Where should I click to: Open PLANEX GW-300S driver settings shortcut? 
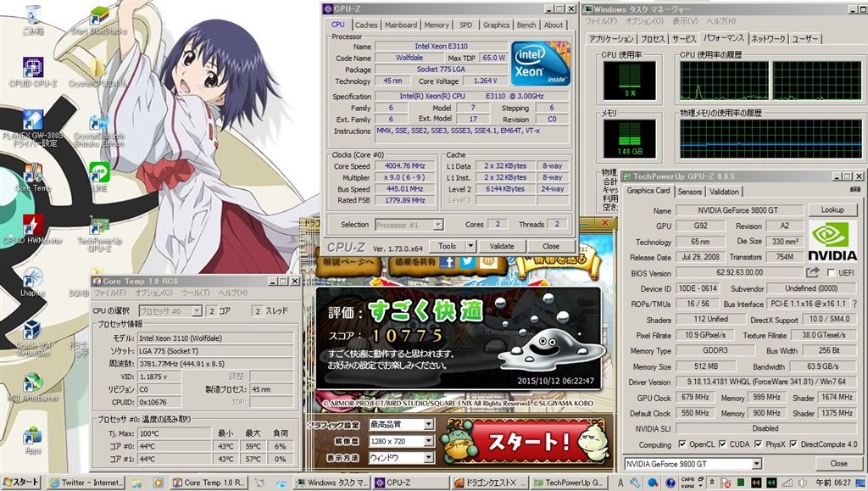33,128
